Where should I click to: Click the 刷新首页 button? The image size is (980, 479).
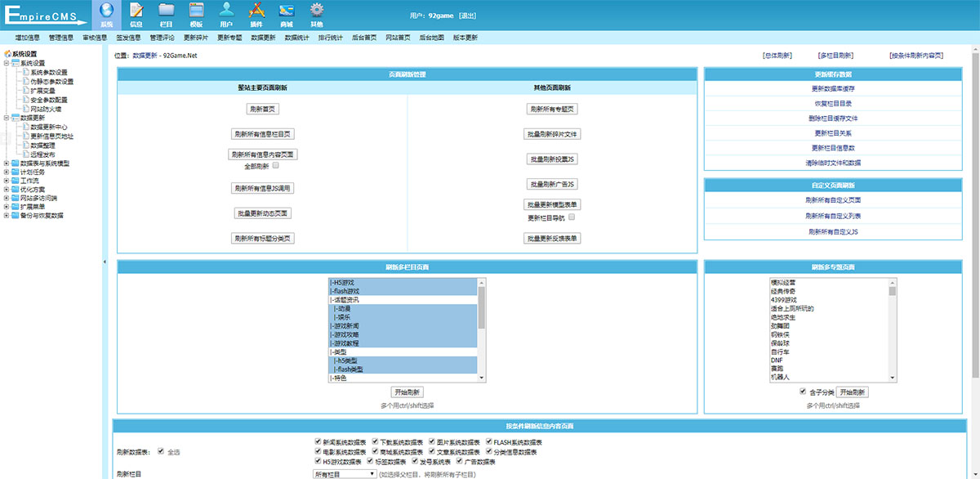point(262,109)
